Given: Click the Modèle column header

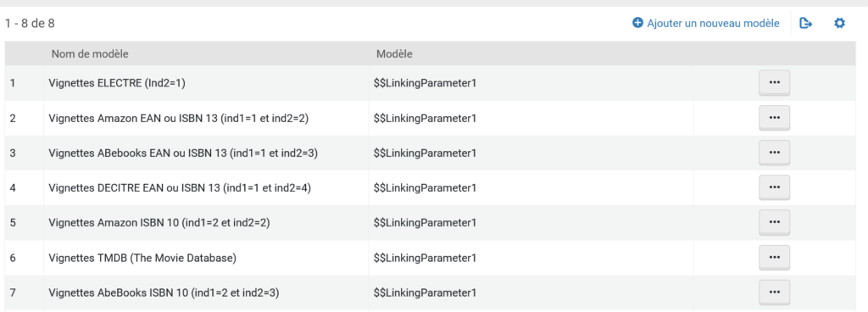Looking at the screenshot, I should click(x=394, y=54).
